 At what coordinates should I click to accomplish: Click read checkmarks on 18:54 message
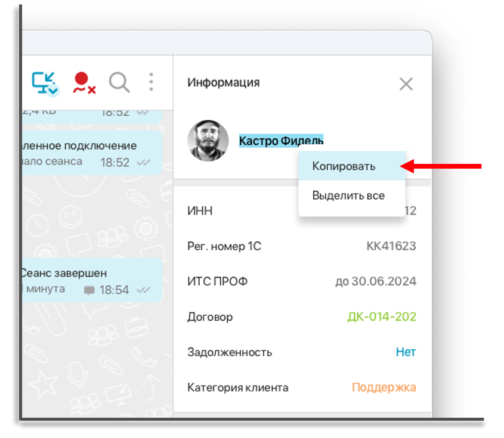click(x=143, y=290)
